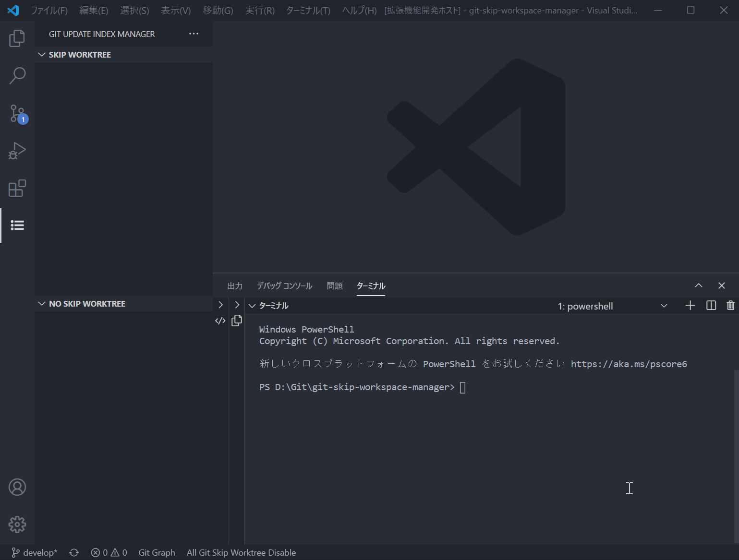Open the 選択(S) menu
The image size is (739, 560).
point(134,11)
